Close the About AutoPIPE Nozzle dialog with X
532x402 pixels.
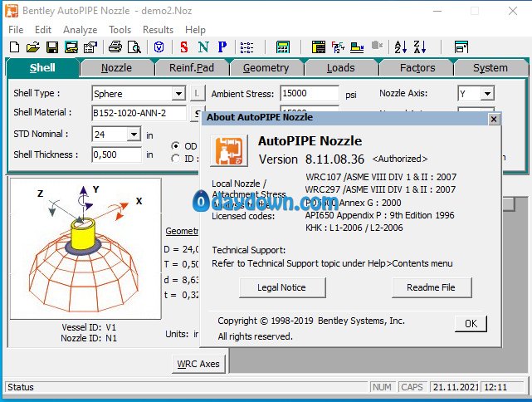(x=494, y=119)
